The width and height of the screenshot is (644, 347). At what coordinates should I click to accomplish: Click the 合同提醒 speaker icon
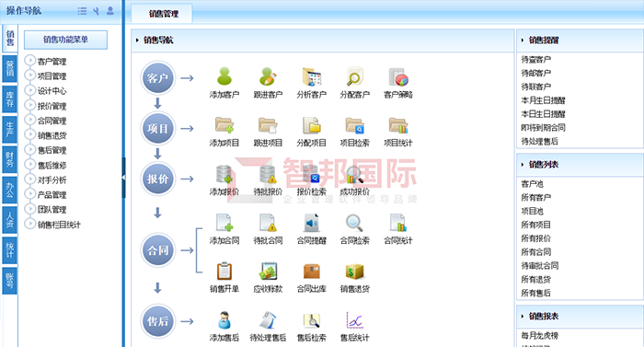pyautogui.click(x=311, y=223)
